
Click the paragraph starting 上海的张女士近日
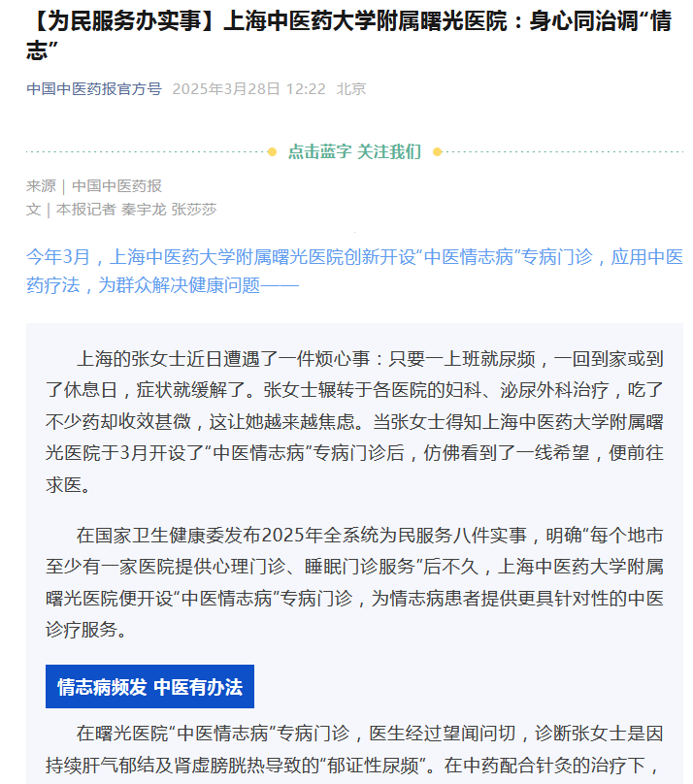pos(354,421)
